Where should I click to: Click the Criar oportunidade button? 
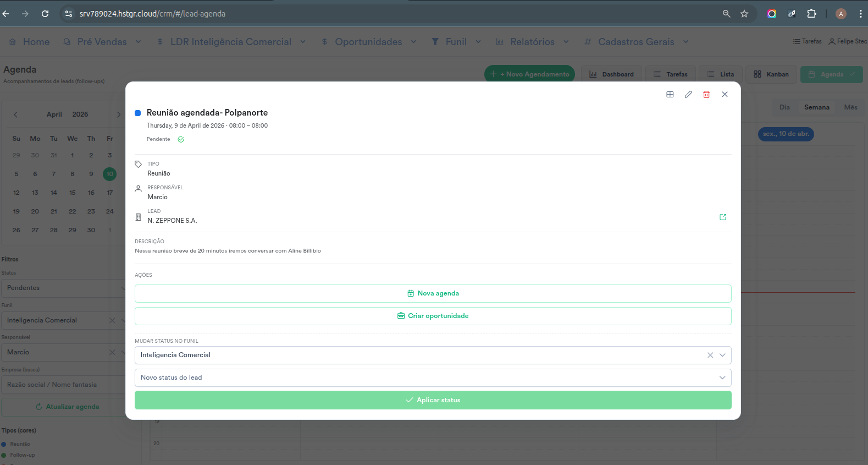click(433, 316)
